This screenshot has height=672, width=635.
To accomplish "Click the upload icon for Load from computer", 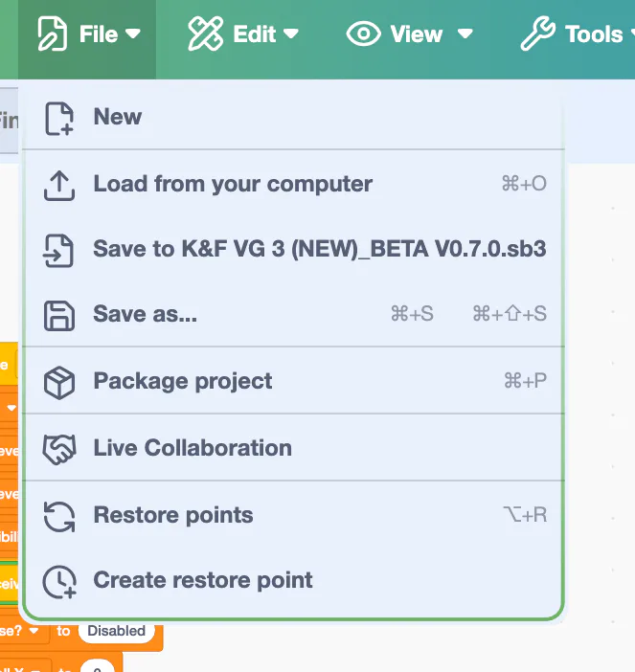I will click(x=59, y=185).
